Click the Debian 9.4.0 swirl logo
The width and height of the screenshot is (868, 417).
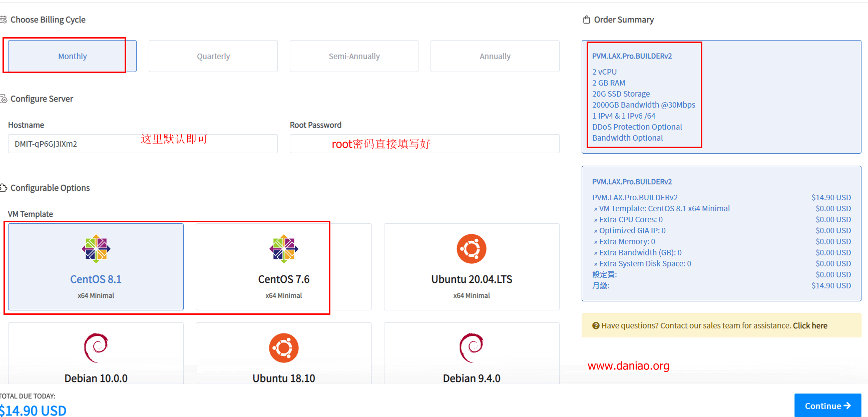(472, 348)
